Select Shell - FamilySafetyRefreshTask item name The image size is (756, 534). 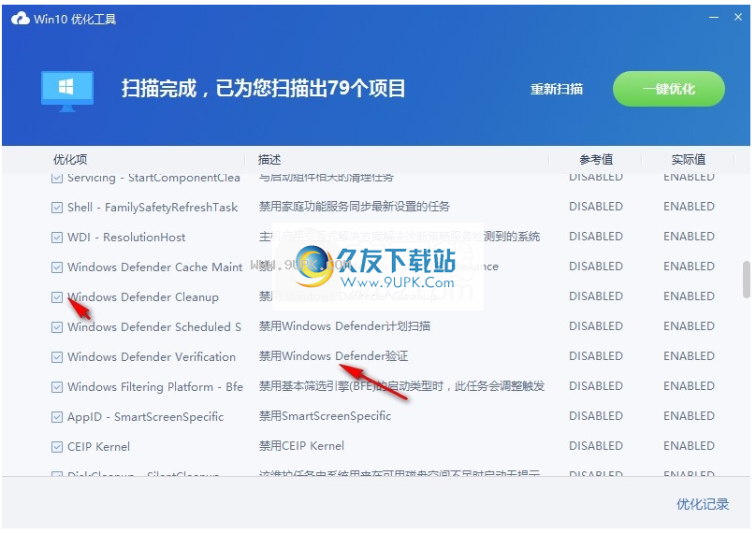(x=153, y=208)
